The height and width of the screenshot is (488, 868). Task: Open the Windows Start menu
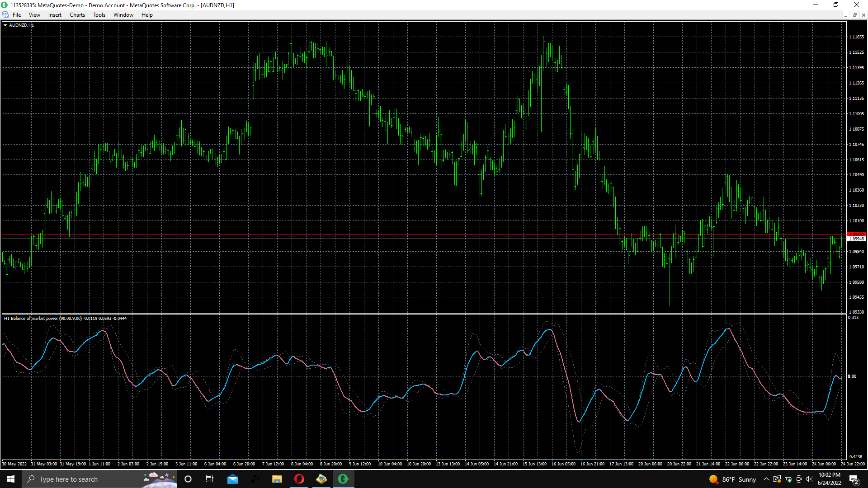(11, 479)
